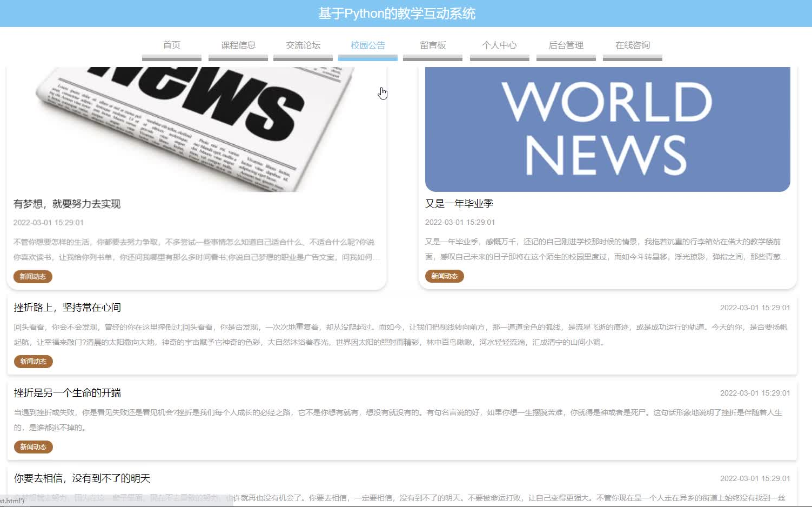Viewport: 812px width, 507px height.
Task: Open article 又是一年毕业季
Action: [459, 204]
